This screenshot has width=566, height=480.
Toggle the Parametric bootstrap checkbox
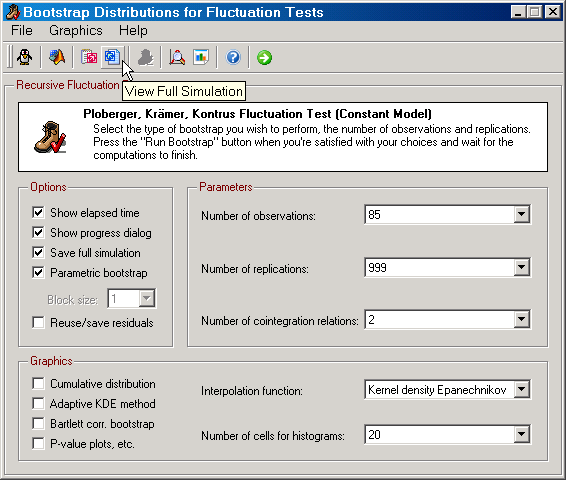(38, 272)
